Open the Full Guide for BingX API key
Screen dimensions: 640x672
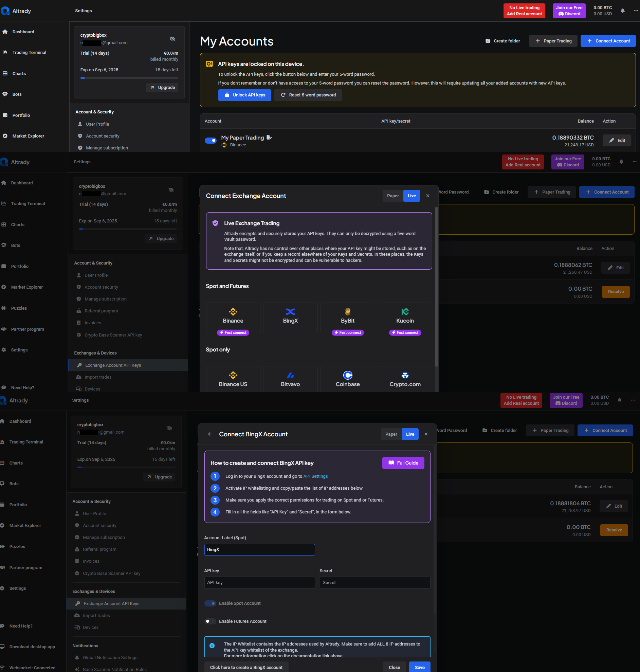point(403,463)
